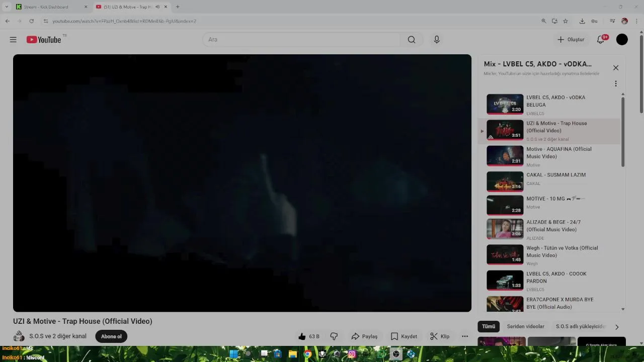Subscribe using Abone ol button

coord(111,336)
